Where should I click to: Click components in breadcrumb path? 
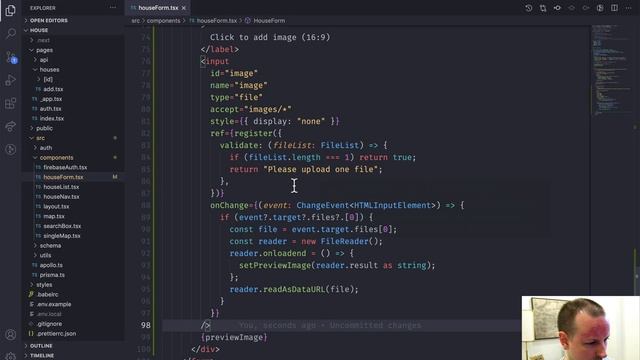(x=163, y=20)
